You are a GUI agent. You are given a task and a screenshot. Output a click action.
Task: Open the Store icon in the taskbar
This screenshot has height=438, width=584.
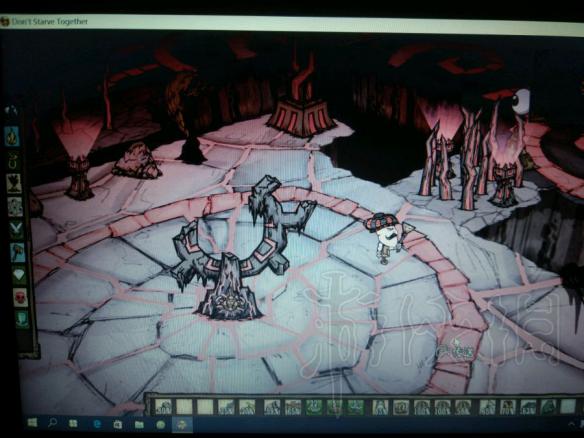pos(118,424)
